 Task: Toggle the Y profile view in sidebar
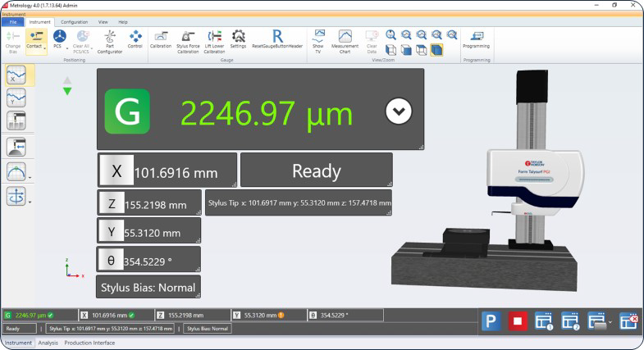pyautogui.click(x=16, y=98)
